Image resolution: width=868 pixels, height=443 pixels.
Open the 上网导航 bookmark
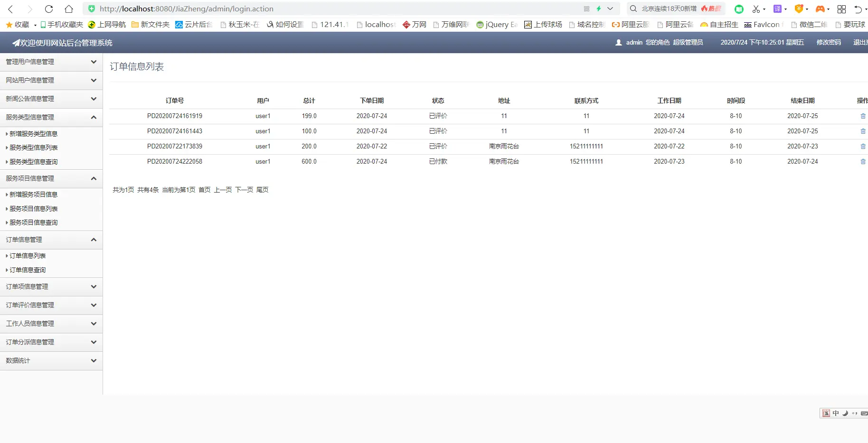[x=107, y=25]
